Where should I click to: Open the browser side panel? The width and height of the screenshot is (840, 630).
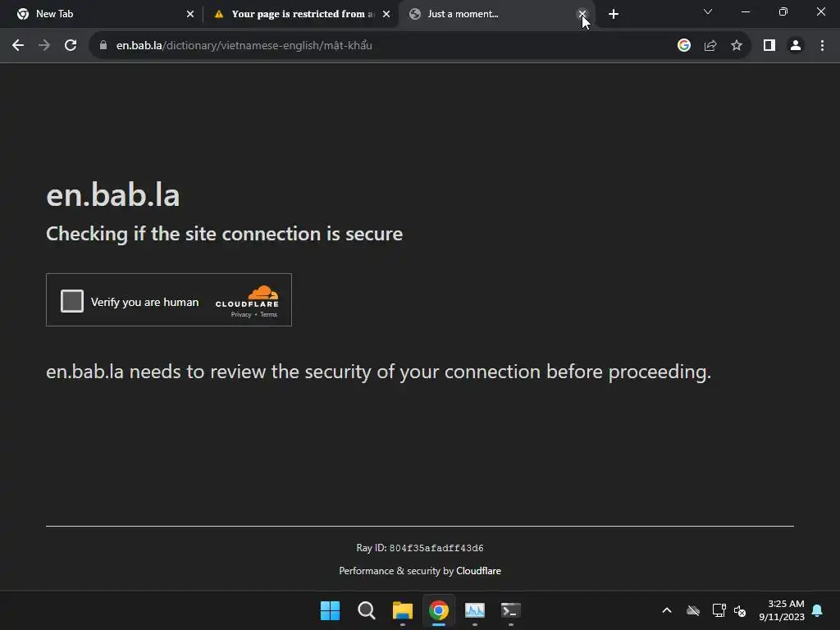pos(769,46)
